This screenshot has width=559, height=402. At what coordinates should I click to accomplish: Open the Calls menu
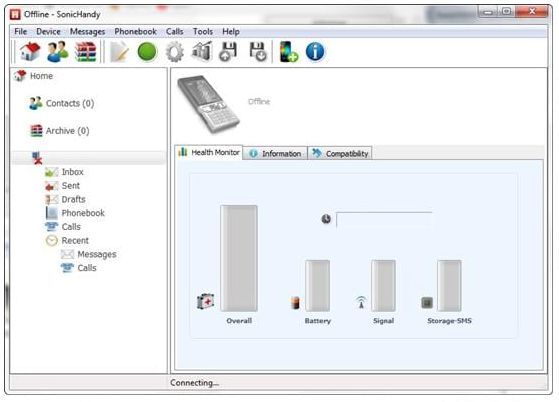[174, 32]
